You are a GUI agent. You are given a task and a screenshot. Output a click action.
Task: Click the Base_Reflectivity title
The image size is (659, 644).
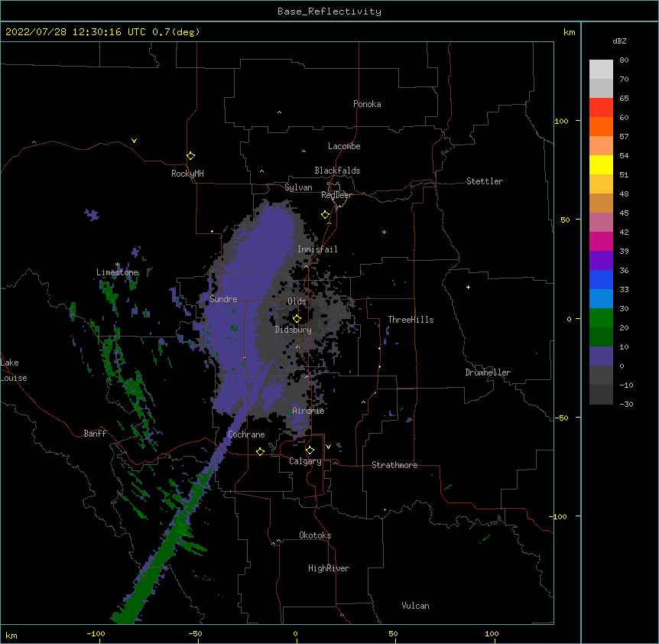(x=329, y=11)
